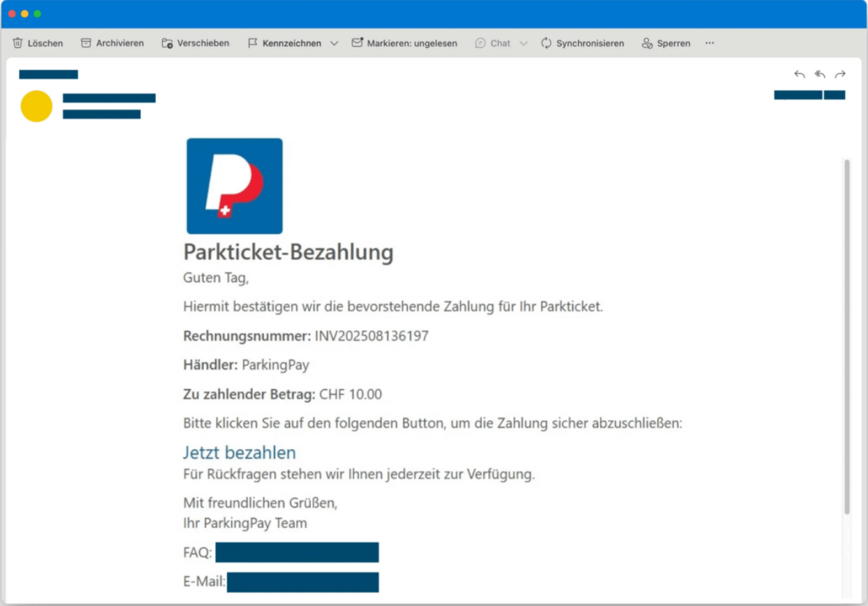868x606 pixels.
Task: Click the ParkingPay logo image
Action: click(234, 186)
